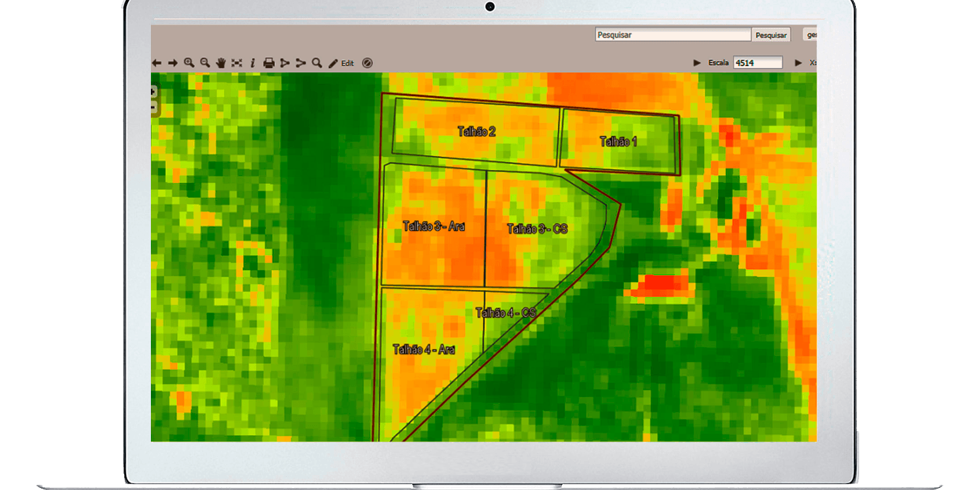Click the Escala value field showing 4514
Screen dimensions: 980x490
(757, 63)
